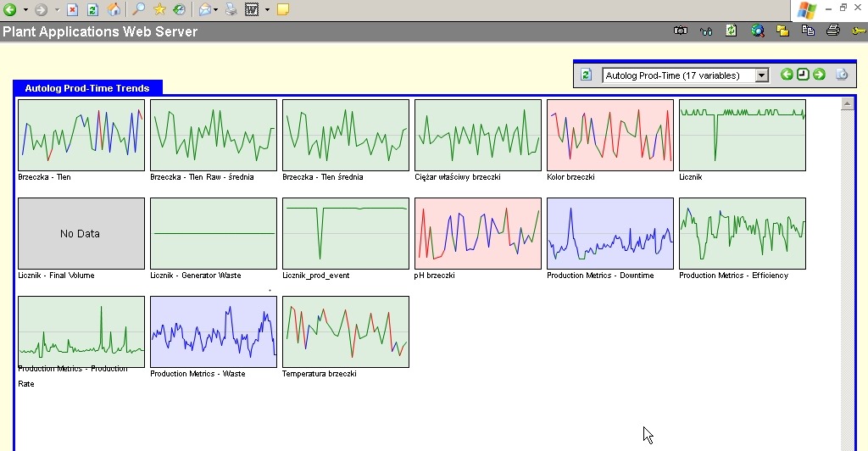Click the yellow folders icon
Screen dimensions: 868x451
782,31
